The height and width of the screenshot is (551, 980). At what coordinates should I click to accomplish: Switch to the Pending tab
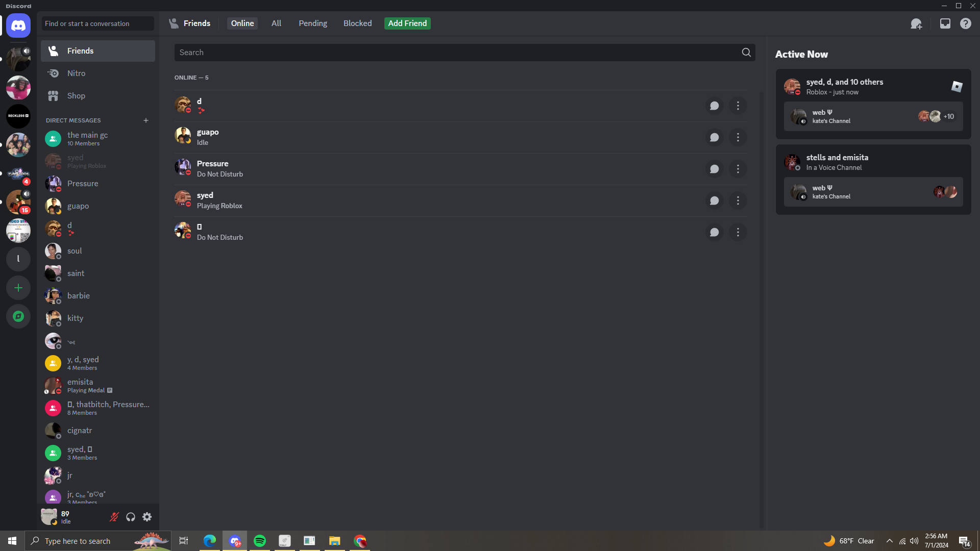(313, 23)
